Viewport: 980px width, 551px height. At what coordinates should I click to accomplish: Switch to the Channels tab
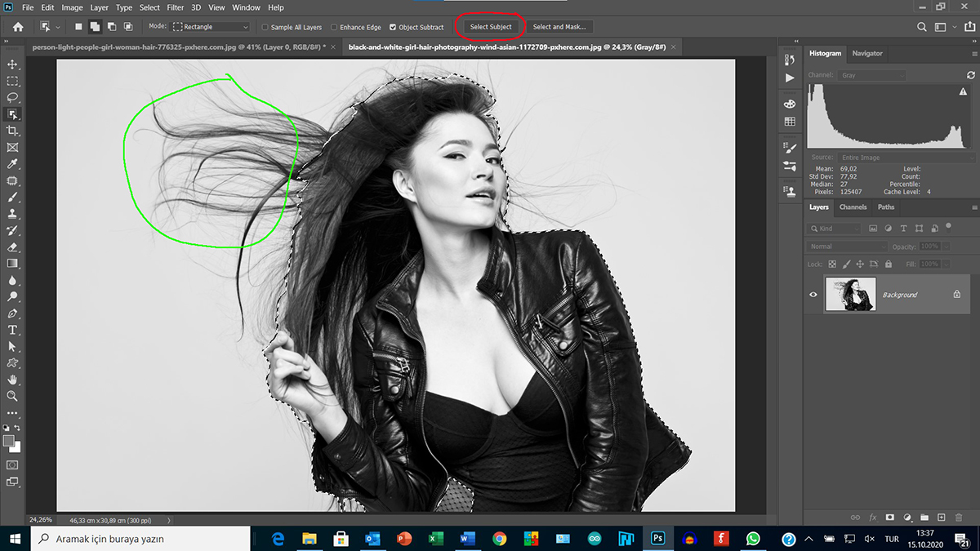coord(853,207)
